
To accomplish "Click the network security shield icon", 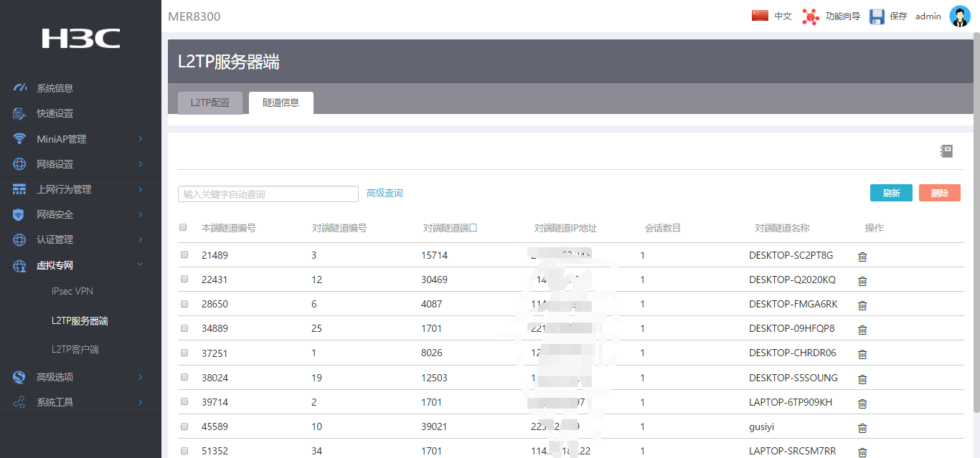I will point(20,214).
